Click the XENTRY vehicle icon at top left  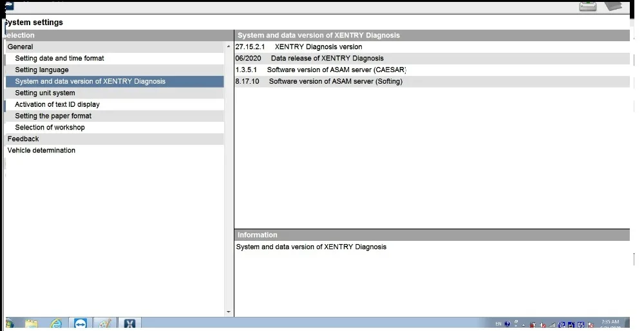click(8, 5)
